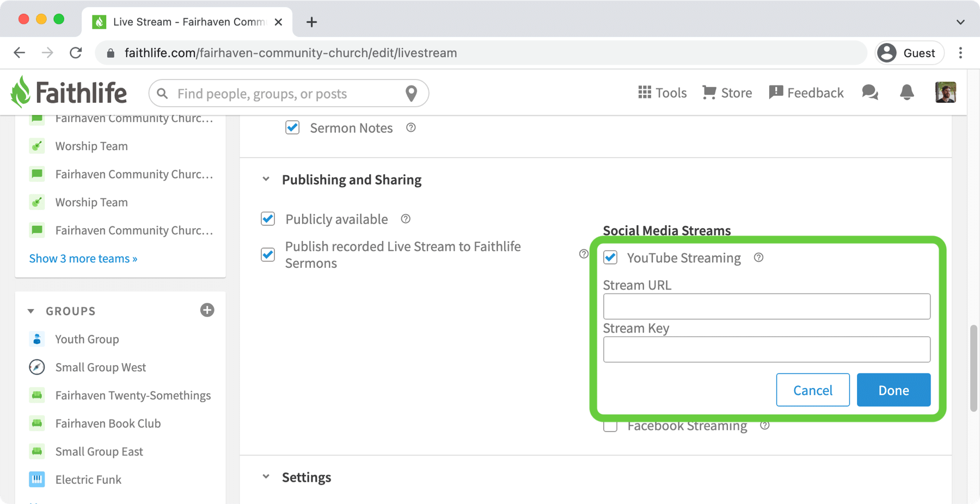Open the Store cart link
980x504 pixels.
(x=727, y=93)
